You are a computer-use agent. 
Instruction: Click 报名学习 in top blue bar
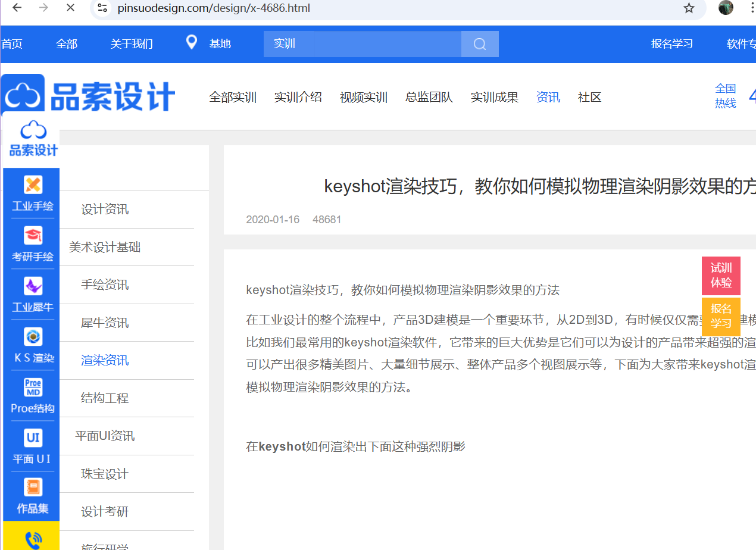(x=672, y=44)
